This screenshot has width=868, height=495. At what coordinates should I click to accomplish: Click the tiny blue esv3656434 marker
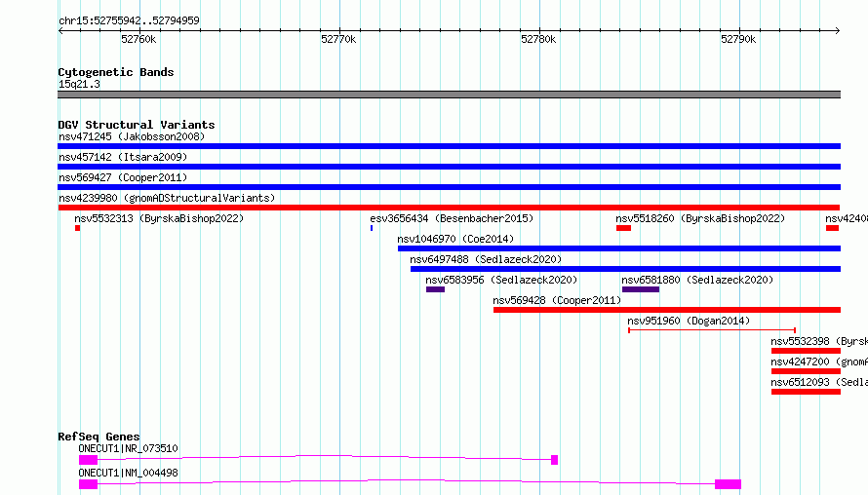(372, 228)
